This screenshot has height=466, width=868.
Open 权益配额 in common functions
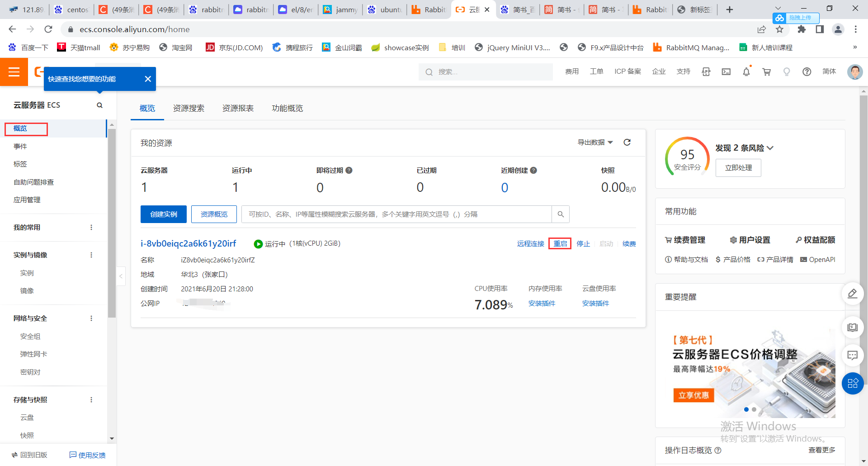coord(815,240)
